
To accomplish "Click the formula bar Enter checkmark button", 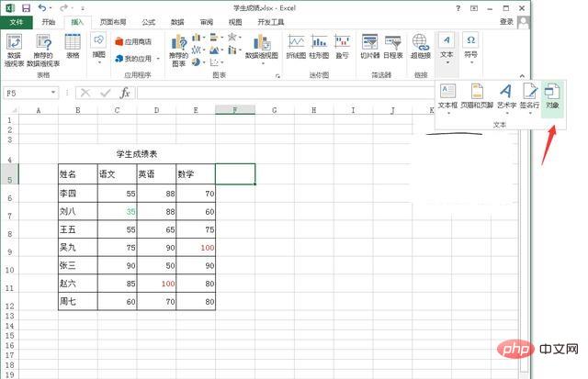I will tap(106, 93).
